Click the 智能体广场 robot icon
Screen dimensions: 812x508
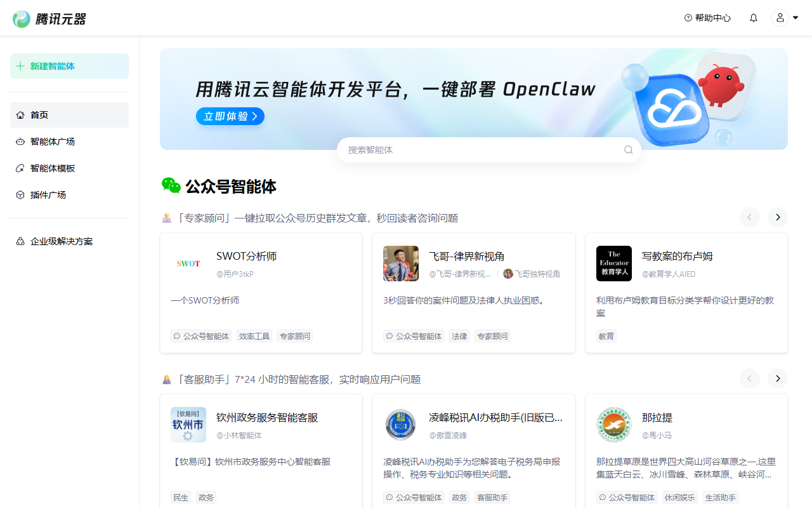(20, 142)
